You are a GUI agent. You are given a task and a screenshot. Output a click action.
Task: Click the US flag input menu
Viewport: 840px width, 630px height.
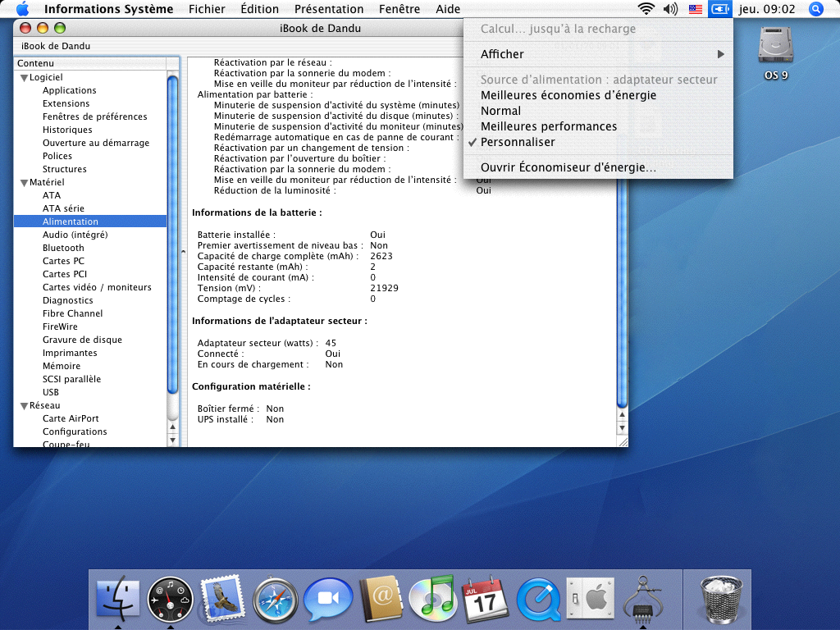[696, 9]
